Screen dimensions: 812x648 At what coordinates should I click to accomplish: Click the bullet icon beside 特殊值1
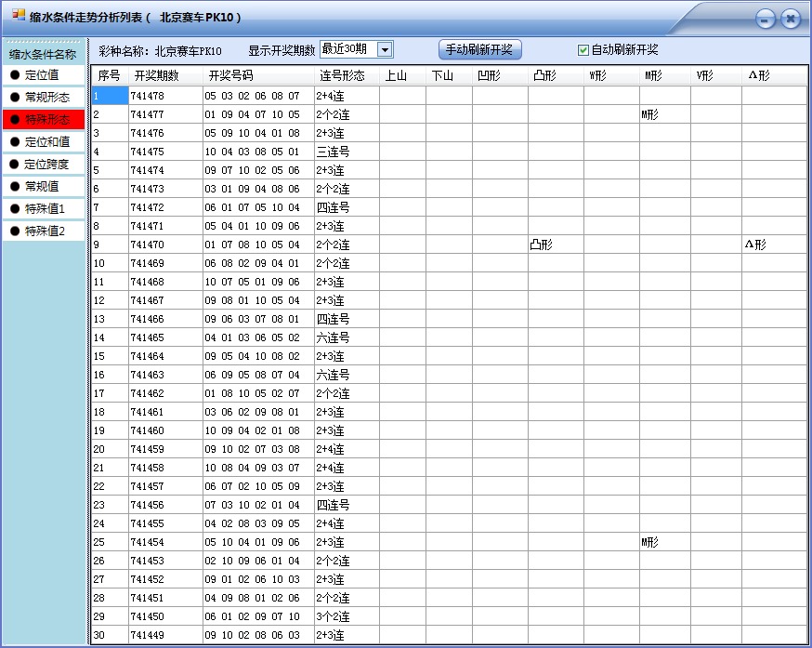(15, 208)
